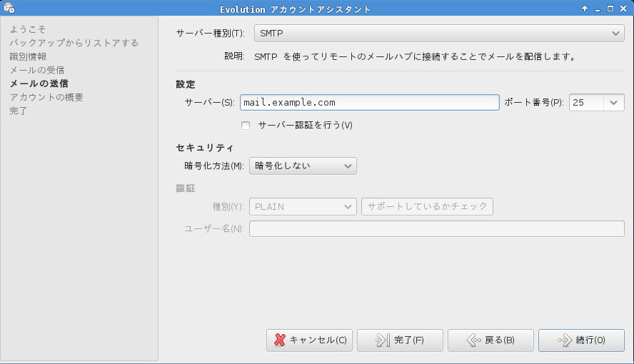Continue with the 続行(O) button
Screen dimensions: 634x364
coord(581,340)
